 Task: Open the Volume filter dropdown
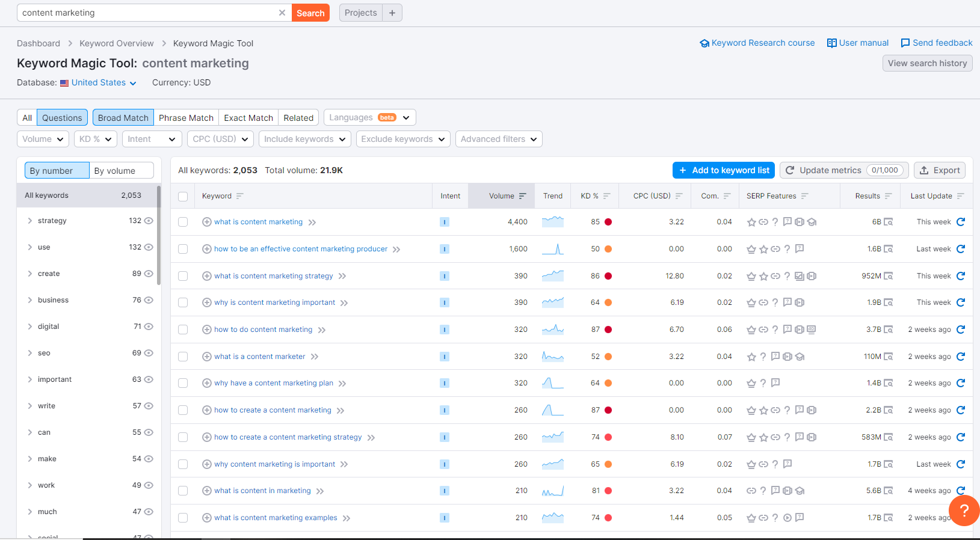[x=43, y=139]
